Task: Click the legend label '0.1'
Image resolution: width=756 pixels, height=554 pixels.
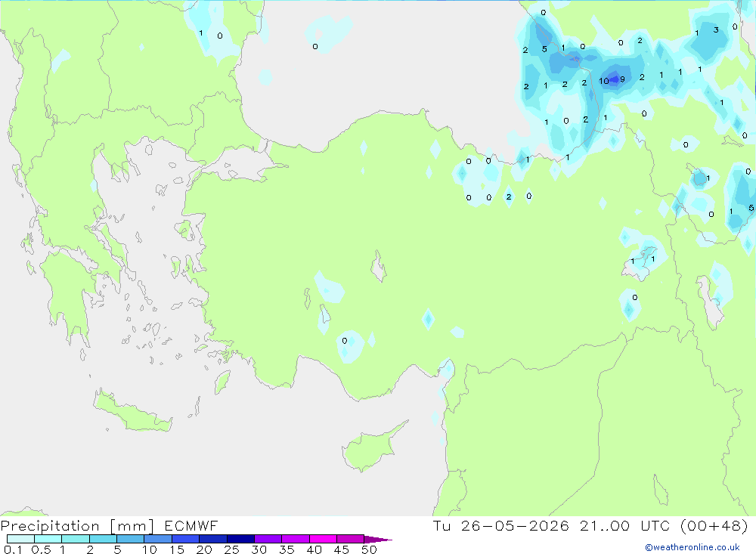Action: (x=13, y=549)
